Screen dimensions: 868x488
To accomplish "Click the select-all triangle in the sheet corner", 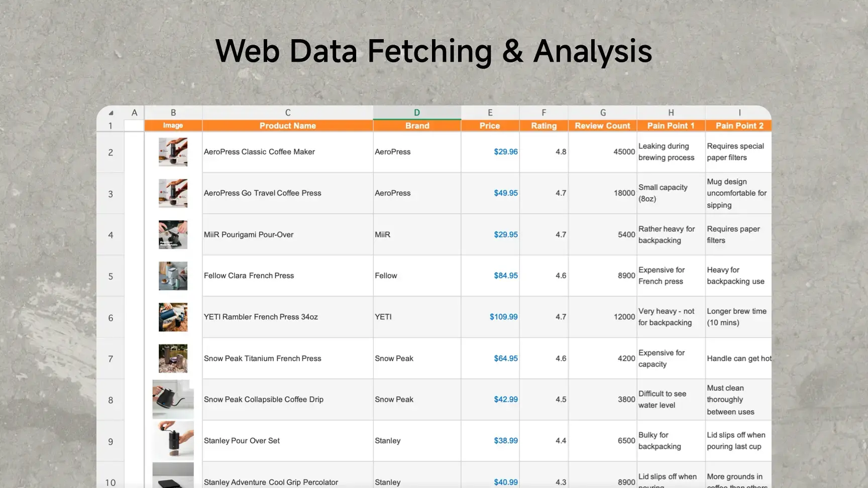I will (x=111, y=112).
